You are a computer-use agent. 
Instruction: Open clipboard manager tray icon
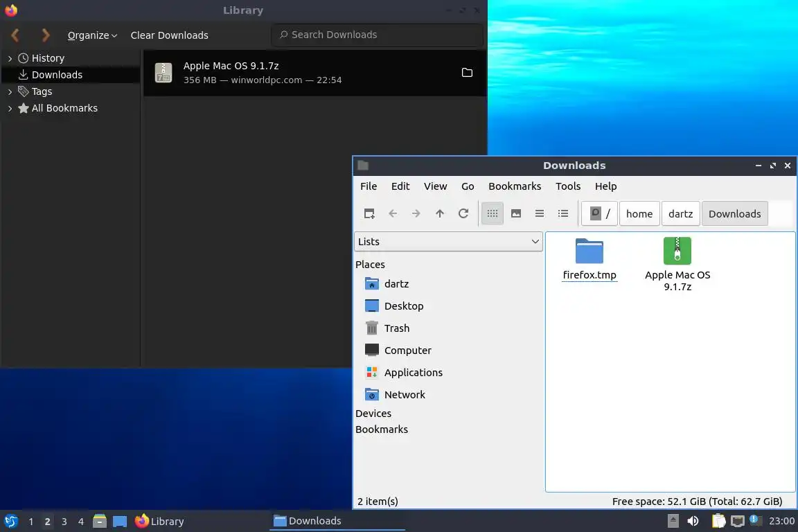point(718,521)
